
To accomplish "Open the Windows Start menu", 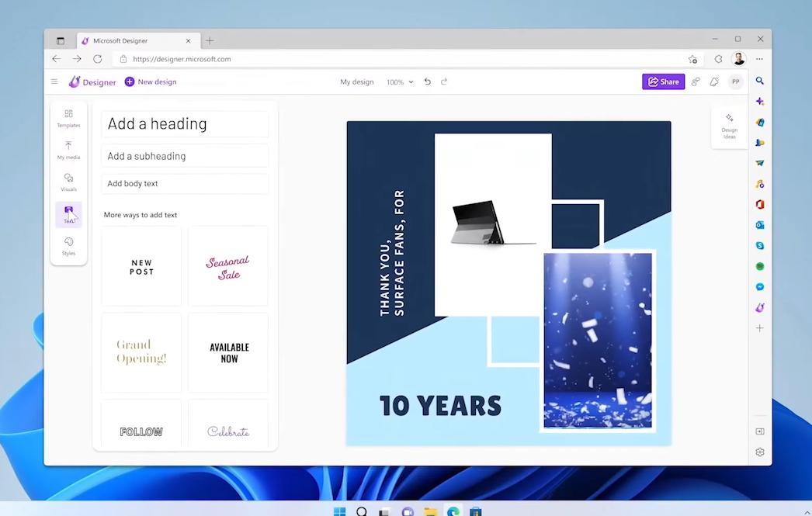I will [x=340, y=511].
